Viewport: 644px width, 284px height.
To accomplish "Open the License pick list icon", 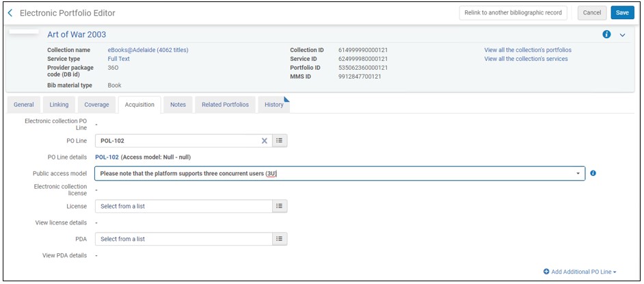I will 279,206.
